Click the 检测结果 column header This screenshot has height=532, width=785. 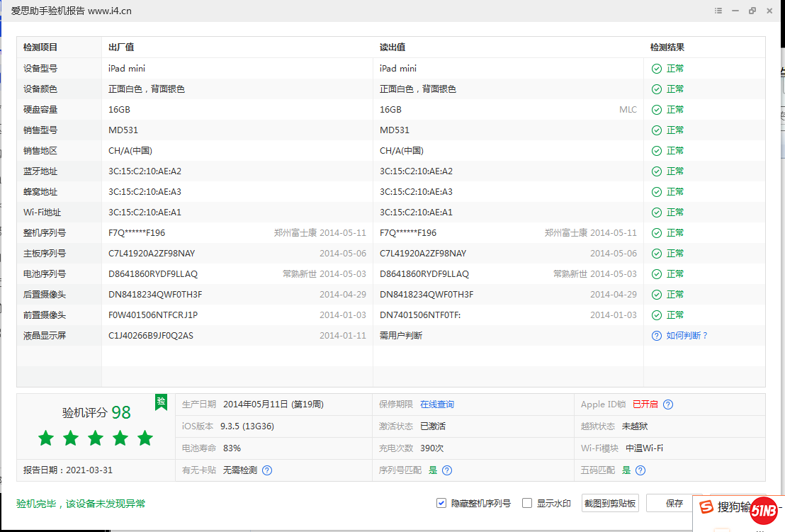[x=667, y=47]
